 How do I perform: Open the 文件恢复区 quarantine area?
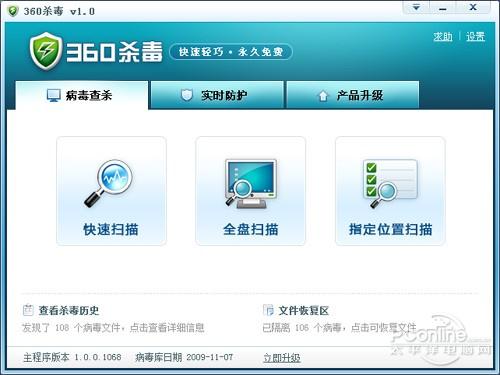tap(304, 310)
